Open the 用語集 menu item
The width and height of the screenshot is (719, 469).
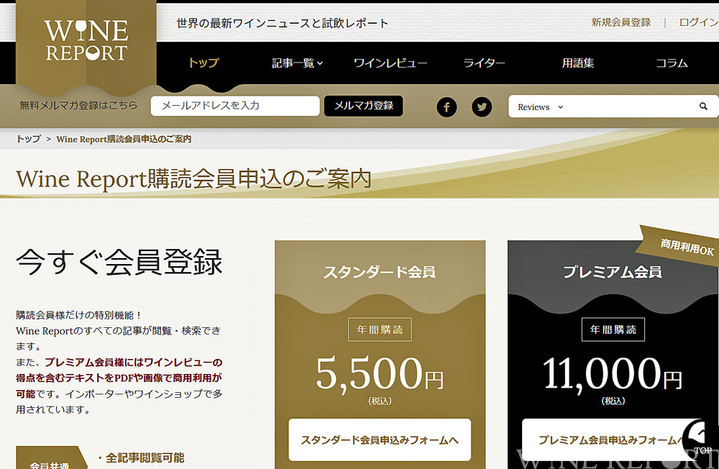click(x=578, y=63)
